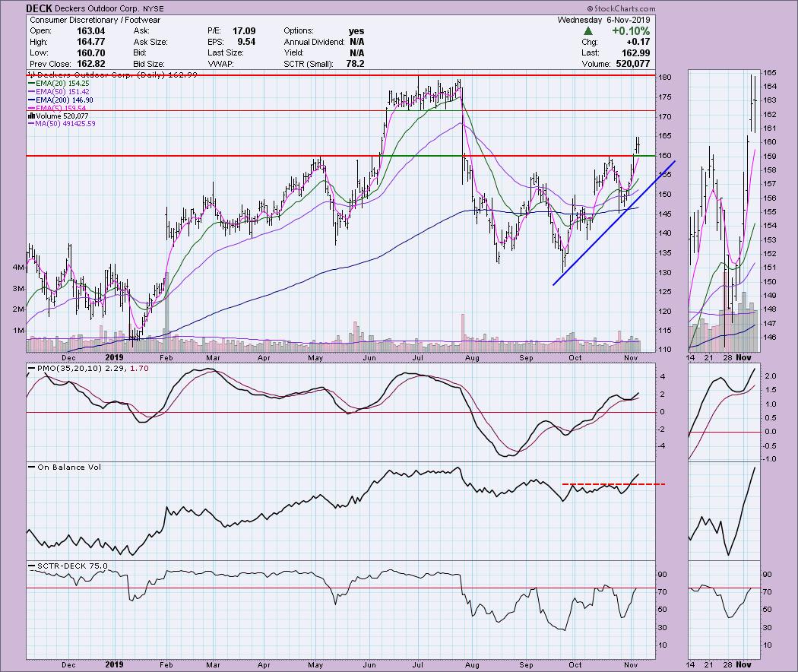Viewport: 798px width, 672px height.
Task: Click the 165 label on zoom panel axis
Action: coord(770,72)
